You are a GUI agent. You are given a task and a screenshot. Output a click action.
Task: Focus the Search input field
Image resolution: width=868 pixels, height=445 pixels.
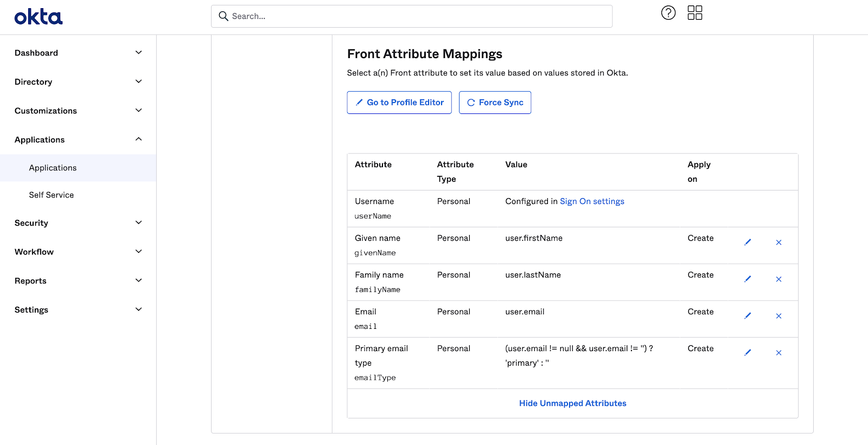[x=412, y=16]
